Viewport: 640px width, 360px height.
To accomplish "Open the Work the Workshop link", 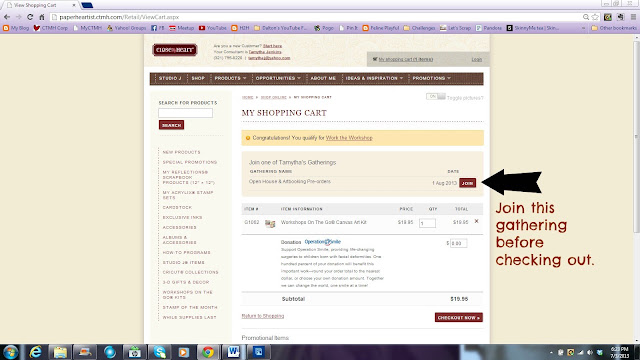I will (x=349, y=138).
